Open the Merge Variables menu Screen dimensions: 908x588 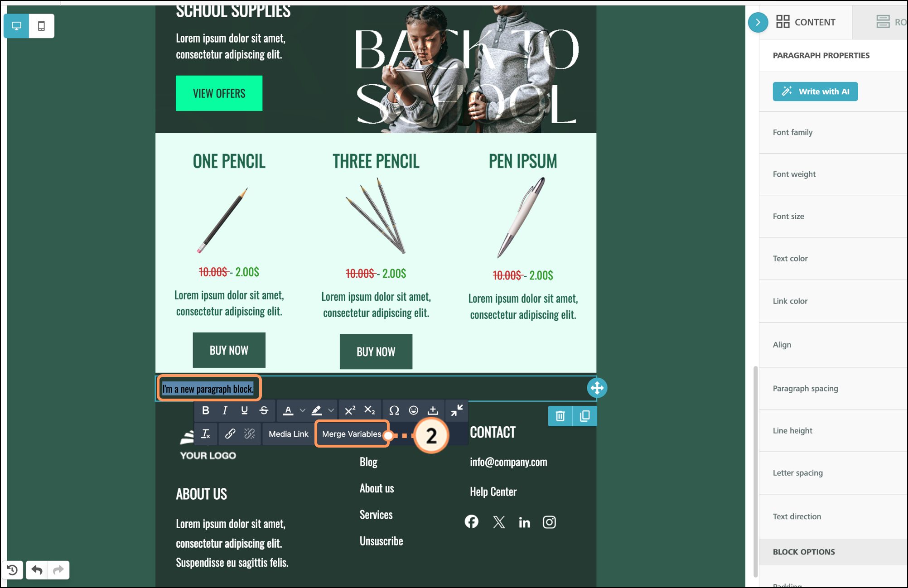pyautogui.click(x=352, y=434)
